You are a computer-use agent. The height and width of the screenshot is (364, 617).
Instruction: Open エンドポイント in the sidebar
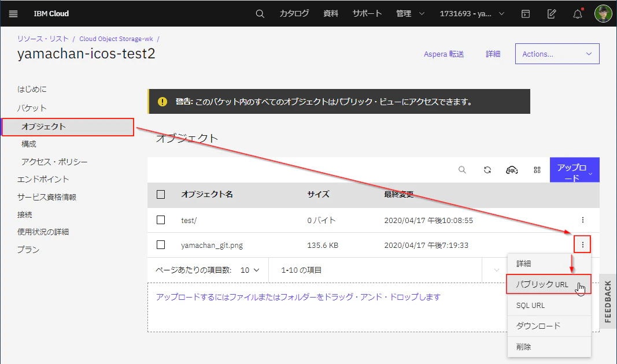click(43, 179)
